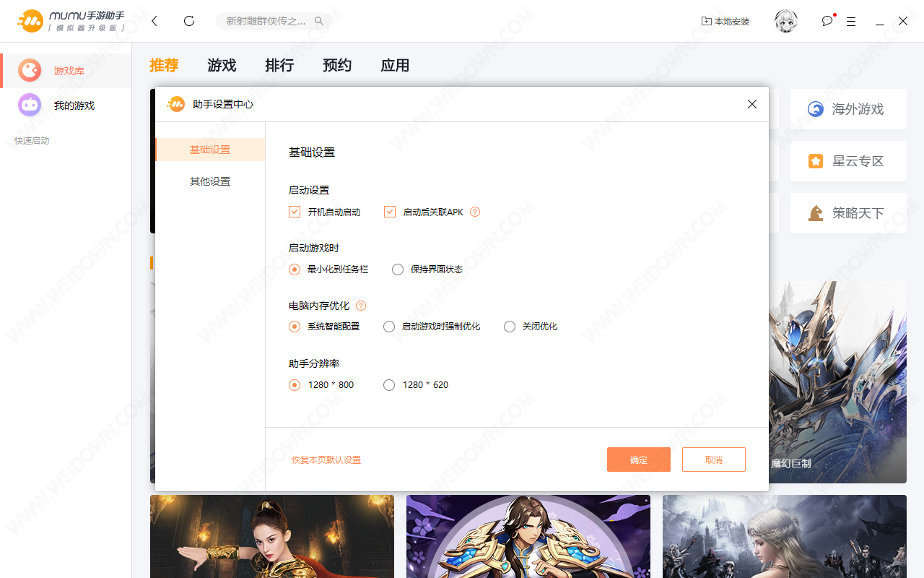Switch to the 推荐 tab
The height and width of the screenshot is (578, 924).
(x=164, y=65)
